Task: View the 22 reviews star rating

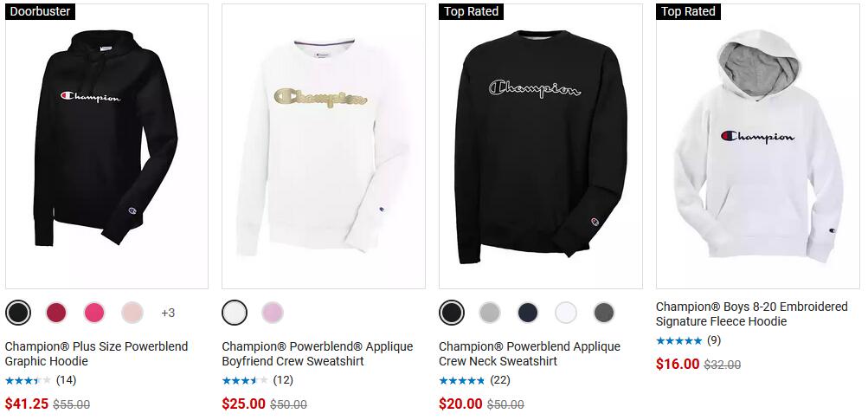Action: [x=475, y=381]
